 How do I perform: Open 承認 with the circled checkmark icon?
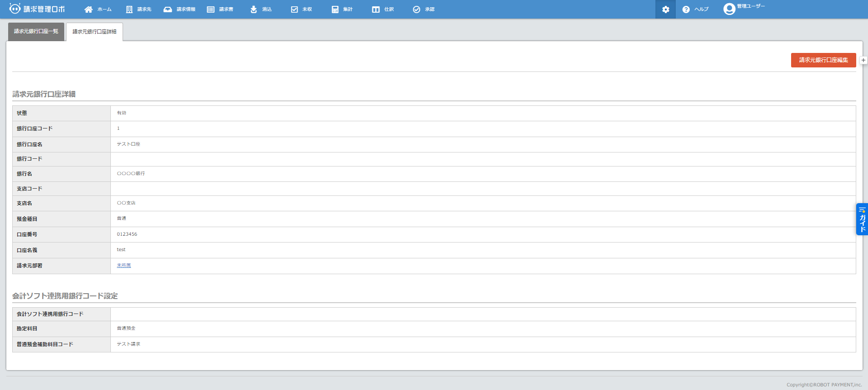point(417,10)
